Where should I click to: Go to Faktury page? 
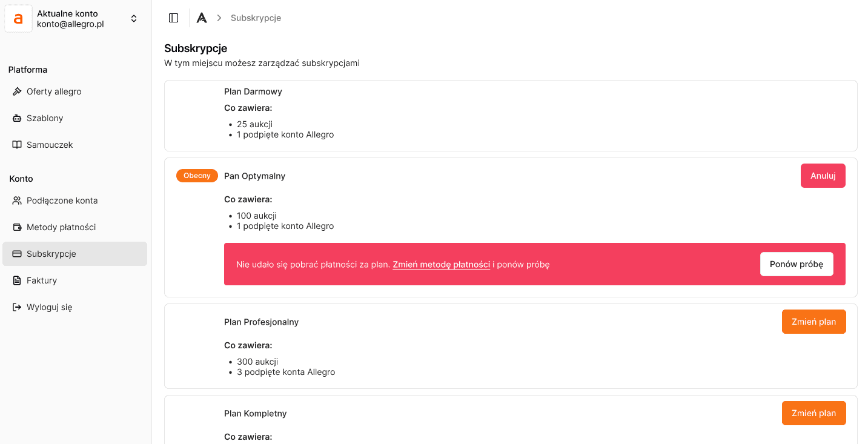[42, 280]
